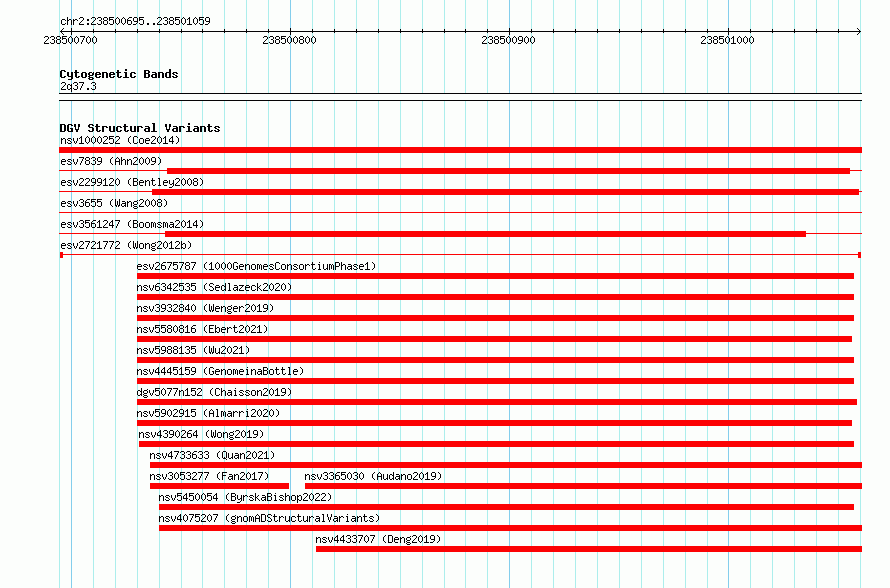The image size is (890, 588).
Task: Open the esv7839 (Ahn2009) variant
Action: pyautogui.click(x=111, y=161)
